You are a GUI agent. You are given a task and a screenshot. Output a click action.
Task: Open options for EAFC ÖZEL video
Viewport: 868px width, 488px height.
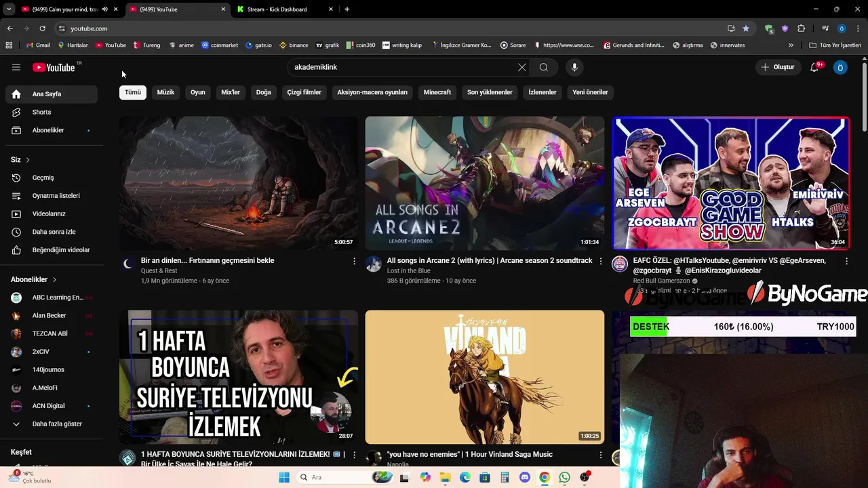pos(846,261)
